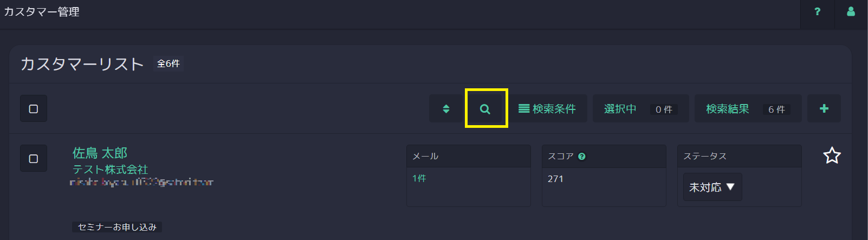The image size is (868, 240).
Task: Click the セミナーお申し込み tag
Action: point(117,227)
